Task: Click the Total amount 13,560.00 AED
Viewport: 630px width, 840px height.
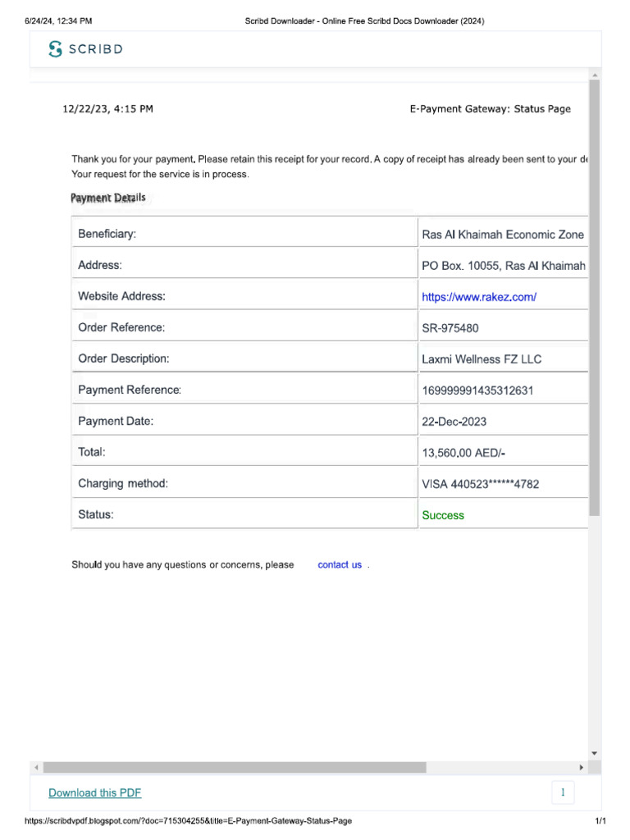Action: (x=463, y=453)
